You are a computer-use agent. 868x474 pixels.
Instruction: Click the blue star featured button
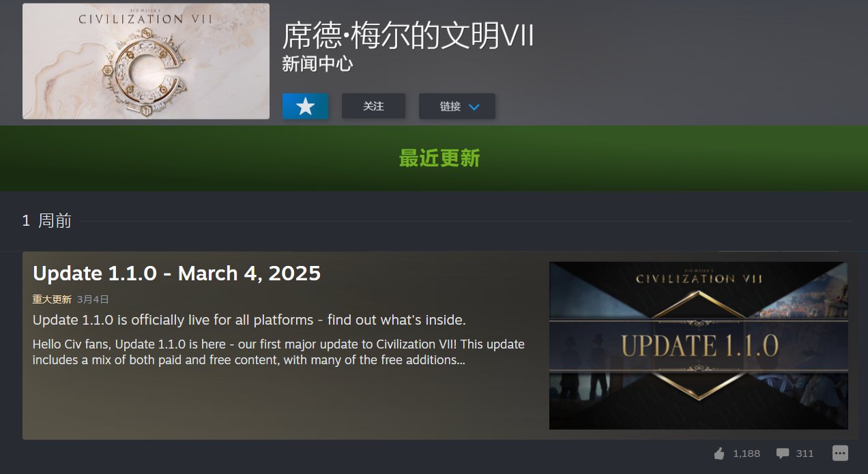[306, 106]
